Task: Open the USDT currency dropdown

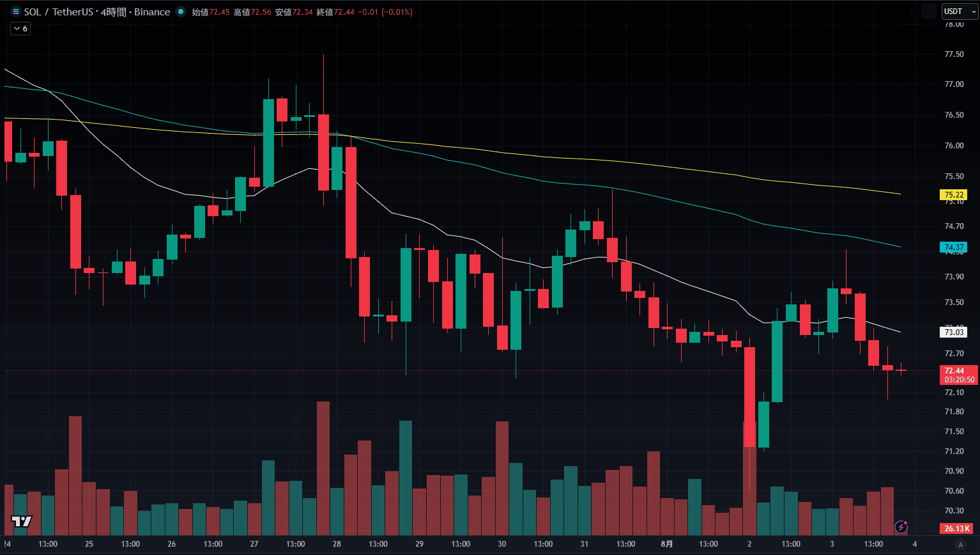Action: pyautogui.click(x=960, y=12)
